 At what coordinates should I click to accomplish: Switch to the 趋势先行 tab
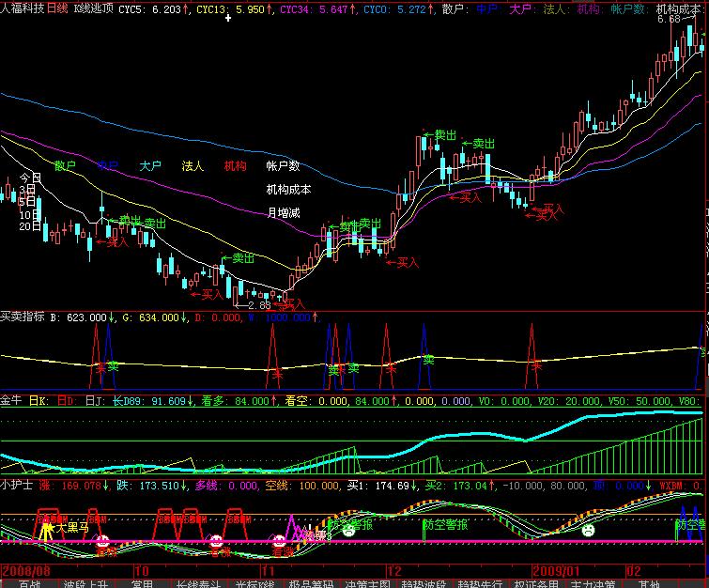click(480, 583)
